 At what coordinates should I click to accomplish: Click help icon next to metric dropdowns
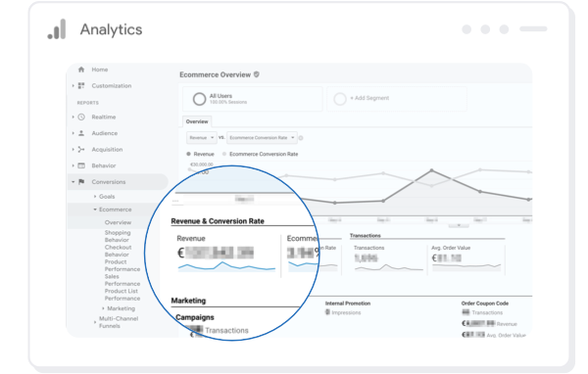click(x=301, y=138)
